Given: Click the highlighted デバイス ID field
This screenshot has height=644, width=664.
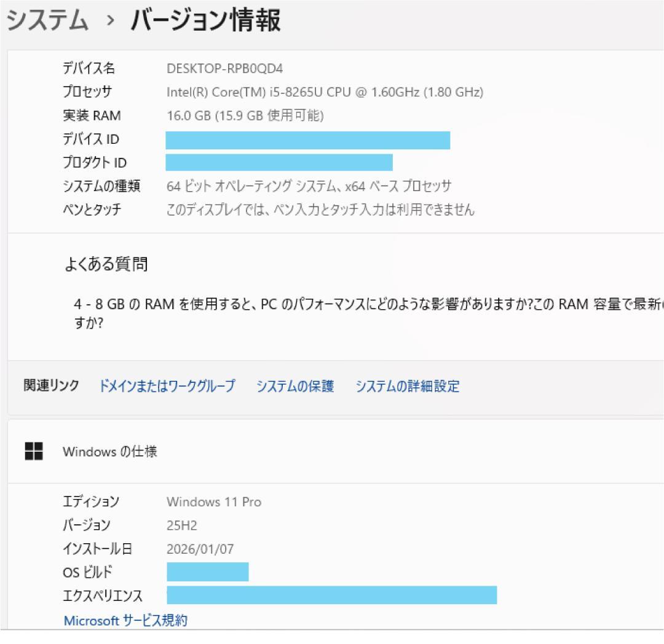Looking at the screenshot, I should [307, 140].
